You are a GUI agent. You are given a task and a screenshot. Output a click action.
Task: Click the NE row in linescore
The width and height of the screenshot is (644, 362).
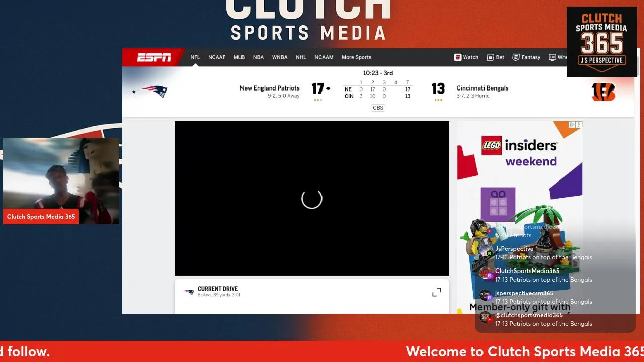[x=377, y=89]
